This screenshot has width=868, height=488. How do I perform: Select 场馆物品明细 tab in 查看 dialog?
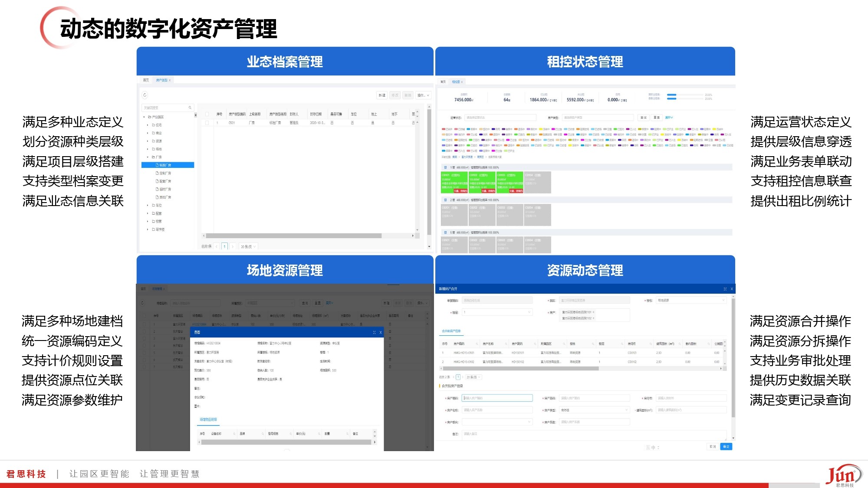tap(208, 419)
